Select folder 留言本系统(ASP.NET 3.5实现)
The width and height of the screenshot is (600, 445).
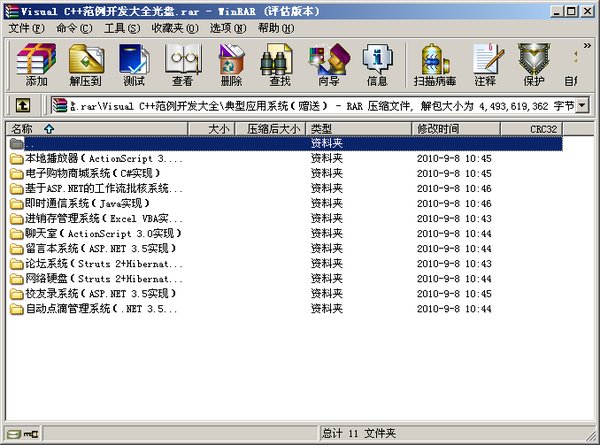(101, 248)
